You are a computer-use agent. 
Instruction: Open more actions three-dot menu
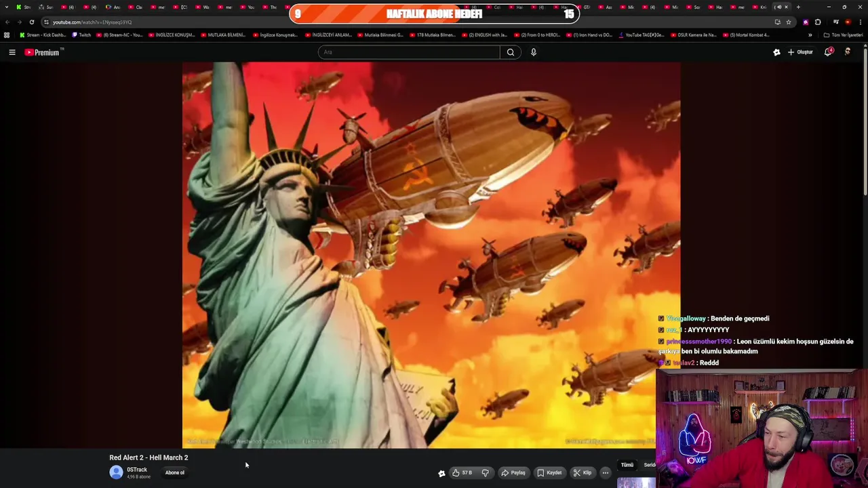[606, 473]
